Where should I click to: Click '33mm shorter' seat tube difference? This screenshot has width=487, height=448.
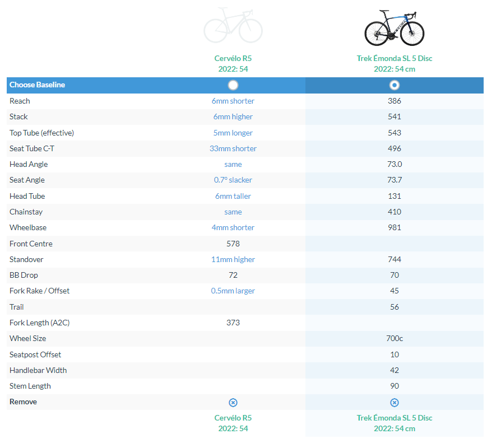click(233, 148)
